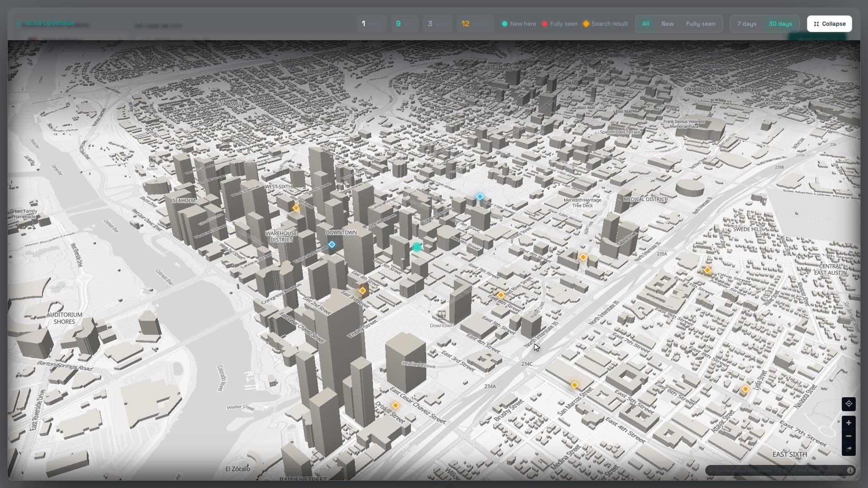Viewport: 868px width, 488px height.
Task: Open the map attribution info icon
Action: (x=850, y=470)
